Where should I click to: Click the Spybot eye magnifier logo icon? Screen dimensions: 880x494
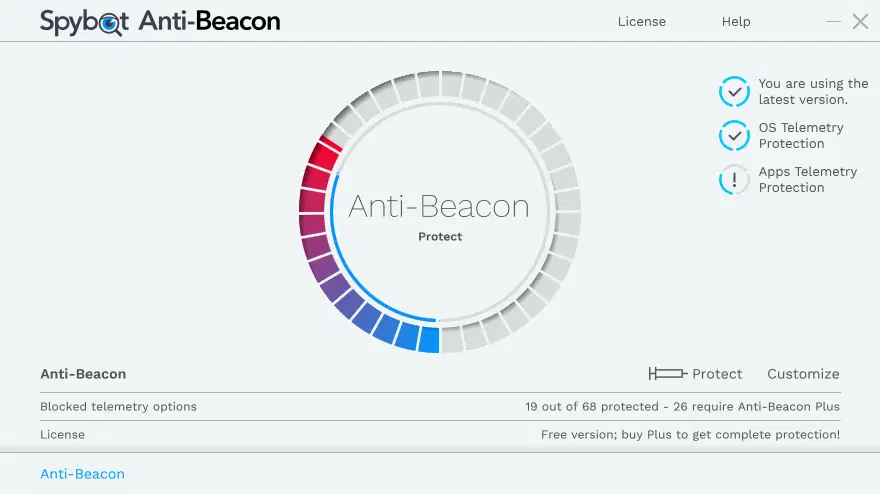tap(111, 23)
